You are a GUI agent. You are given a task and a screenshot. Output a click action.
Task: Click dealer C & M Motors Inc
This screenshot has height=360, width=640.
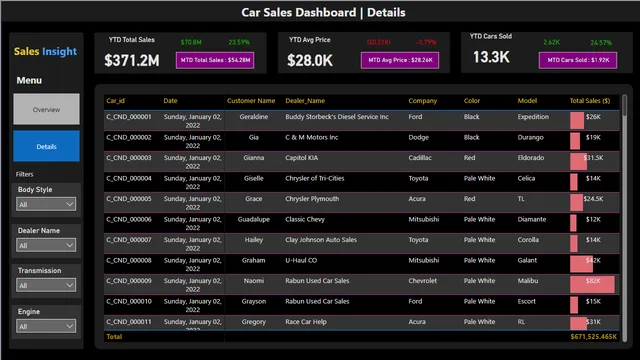pos(311,137)
